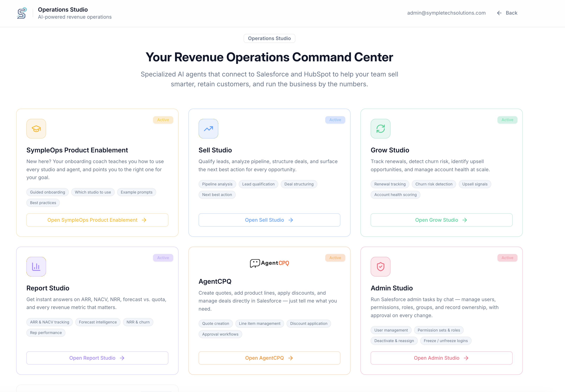Click the Operations Studio pill badge
Viewport: 565px width, 392px height.
pyautogui.click(x=269, y=38)
